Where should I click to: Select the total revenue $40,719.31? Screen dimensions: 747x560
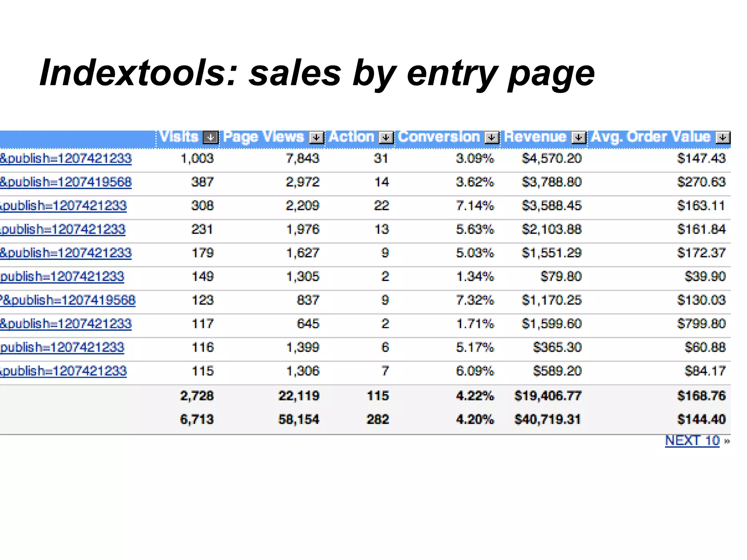[x=548, y=420]
